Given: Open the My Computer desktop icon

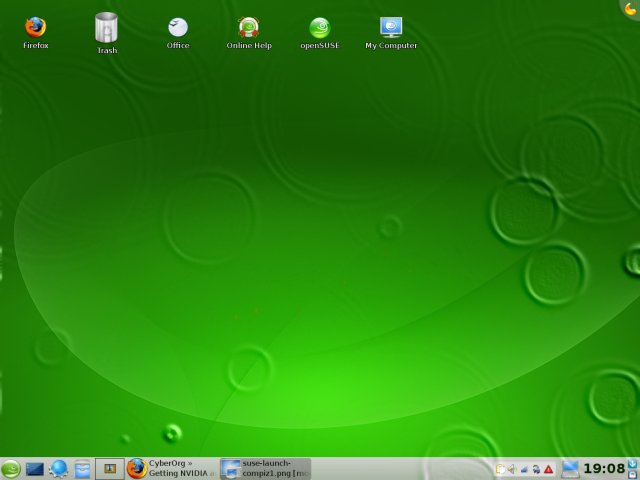Looking at the screenshot, I should click(x=391, y=33).
